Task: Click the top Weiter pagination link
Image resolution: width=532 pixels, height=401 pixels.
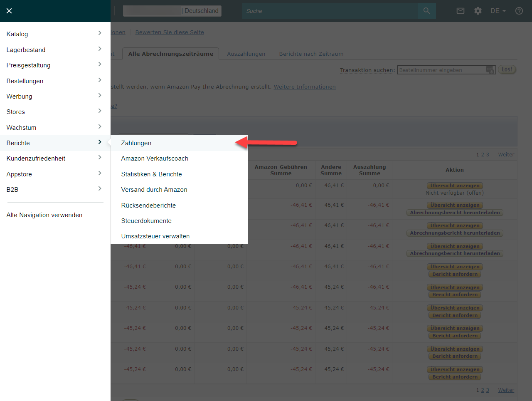Action: tap(506, 155)
